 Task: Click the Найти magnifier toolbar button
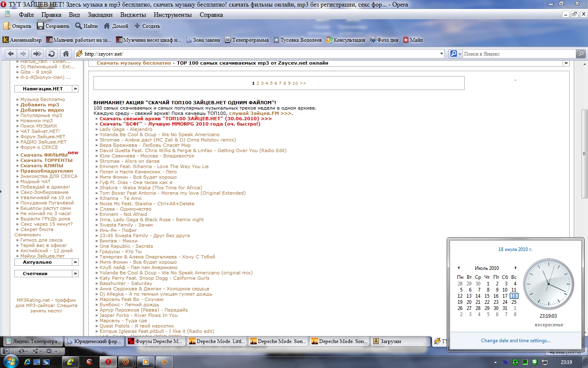(87, 26)
